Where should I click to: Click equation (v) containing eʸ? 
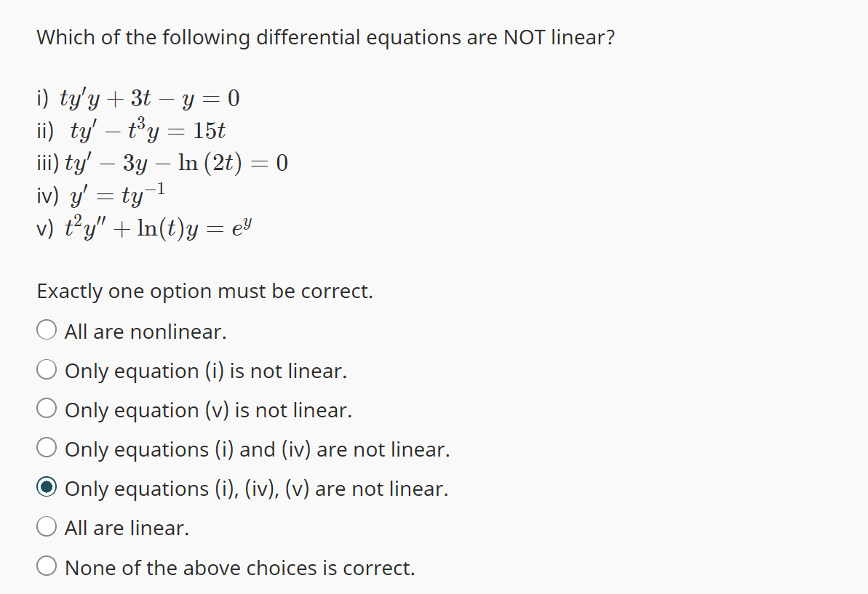(x=146, y=226)
